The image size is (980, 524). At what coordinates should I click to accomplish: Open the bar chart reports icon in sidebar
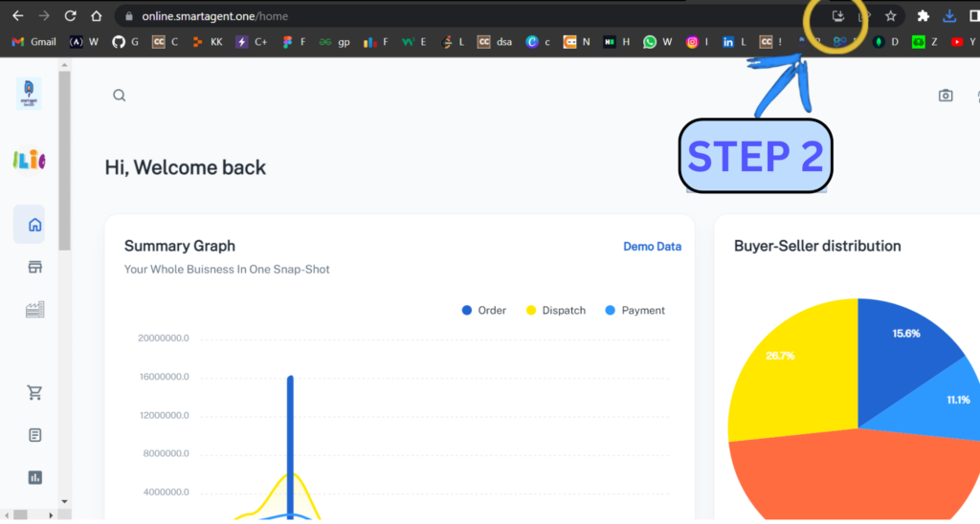pyautogui.click(x=35, y=477)
